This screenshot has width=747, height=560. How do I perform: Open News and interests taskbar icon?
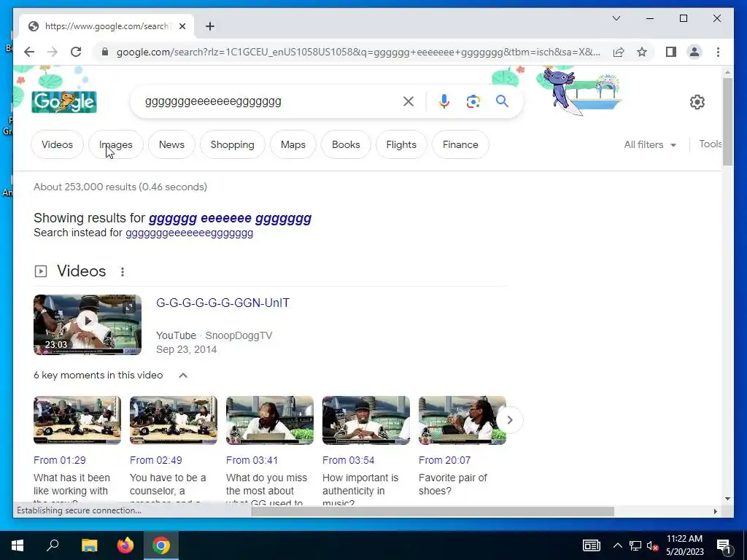tap(591, 545)
